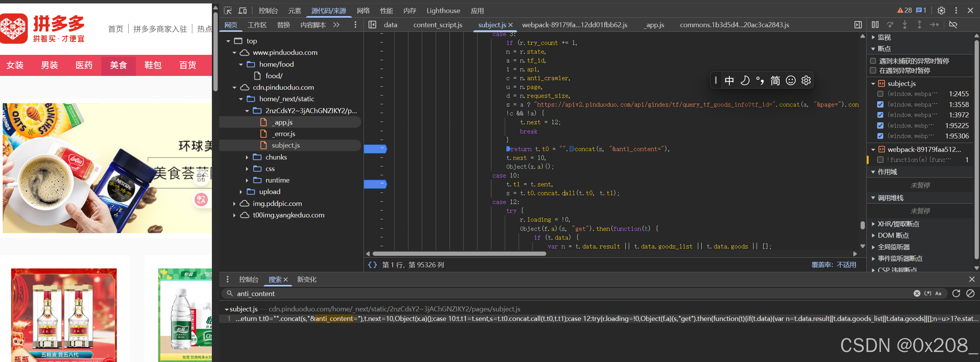The height and width of the screenshot is (362, 980).
Task: Expand the runtime folder
Action: coord(247,180)
